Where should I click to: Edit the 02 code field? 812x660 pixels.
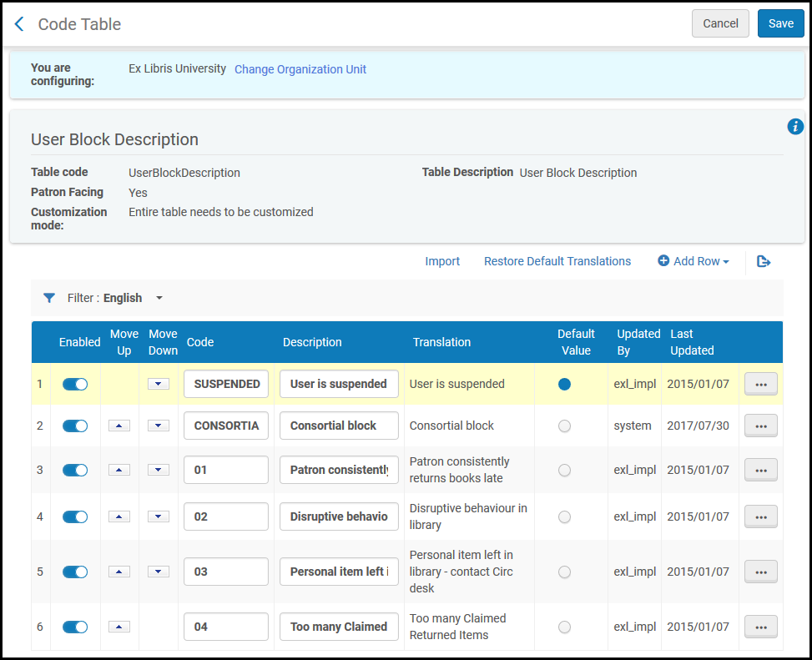226,516
